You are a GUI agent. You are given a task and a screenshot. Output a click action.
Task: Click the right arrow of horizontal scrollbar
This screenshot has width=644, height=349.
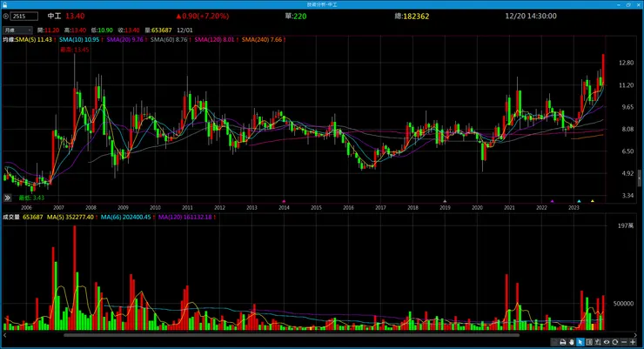click(x=636, y=335)
